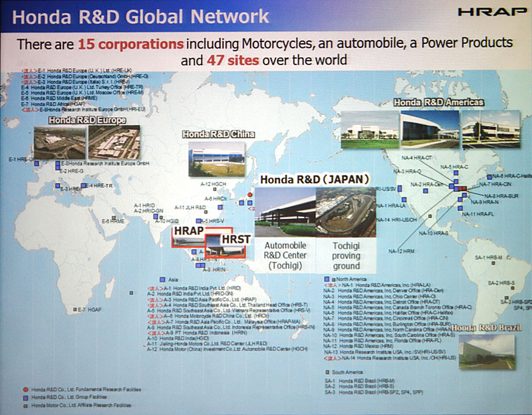Open the Honda R&D China building photo
Screen dimensions: 532x415
pyautogui.click(x=217, y=159)
